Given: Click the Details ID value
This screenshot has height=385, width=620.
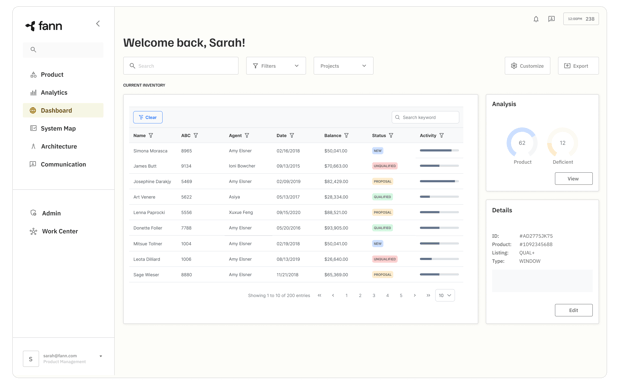Looking at the screenshot, I should pos(536,236).
